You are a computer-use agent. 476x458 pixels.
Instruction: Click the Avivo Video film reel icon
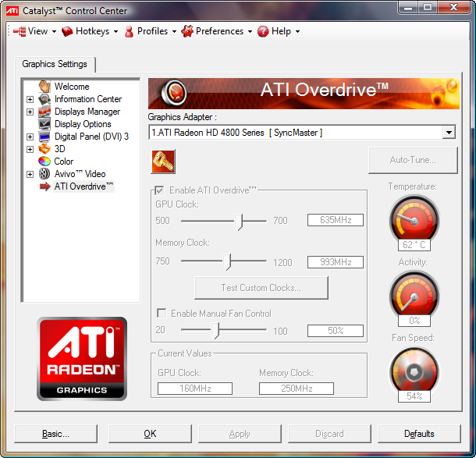44,174
